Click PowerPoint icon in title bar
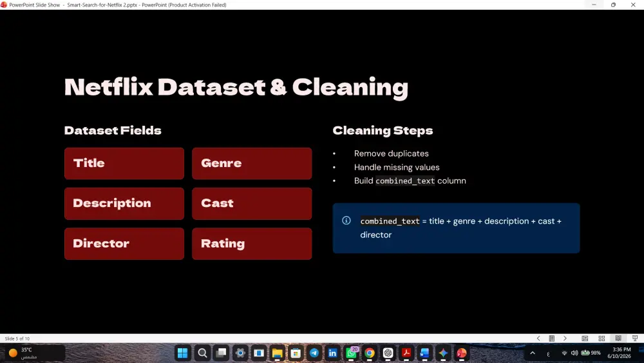Image resolution: width=644 pixels, height=363 pixels. [4, 5]
